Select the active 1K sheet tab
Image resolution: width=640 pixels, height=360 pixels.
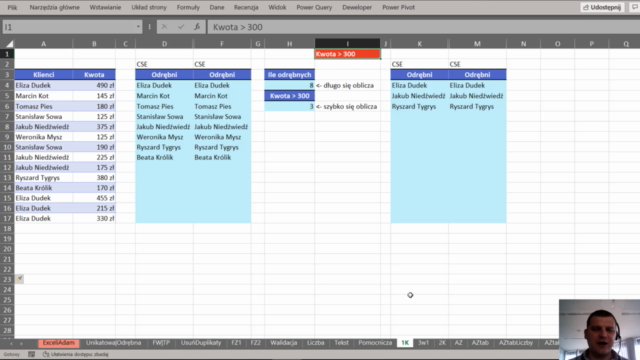coord(405,343)
